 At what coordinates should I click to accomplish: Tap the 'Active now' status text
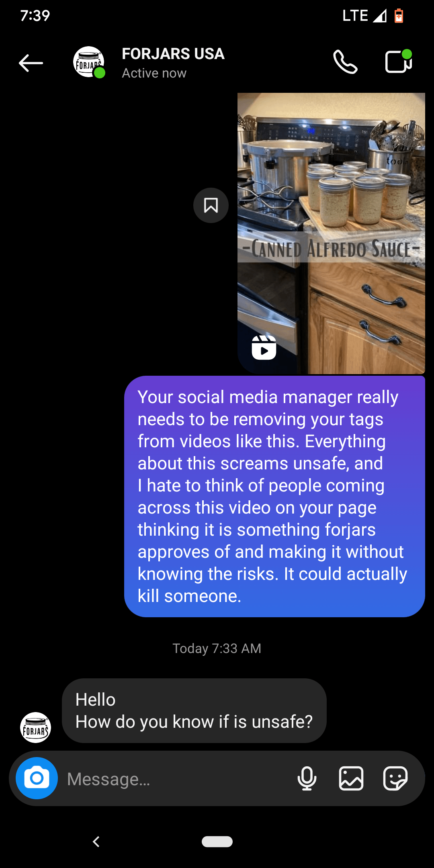click(x=154, y=73)
